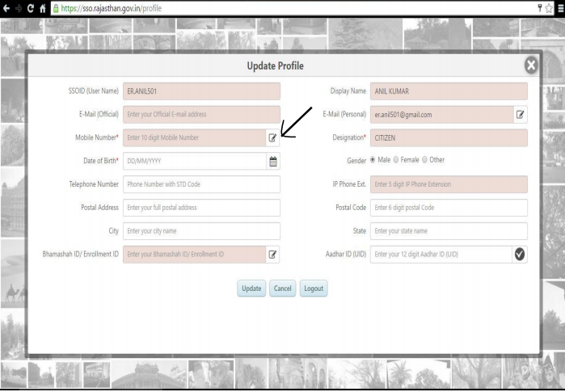565x392 pixels.
Task: Click the SSOID User Name field
Action: pyautogui.click(x=201, y=91)
